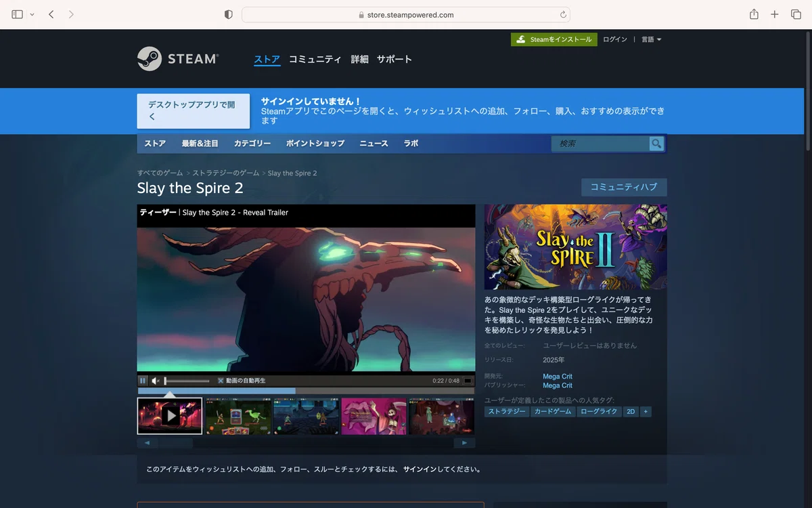Click the store 検索 search field
Screen dimensions: 812x508
pos(601,144)
